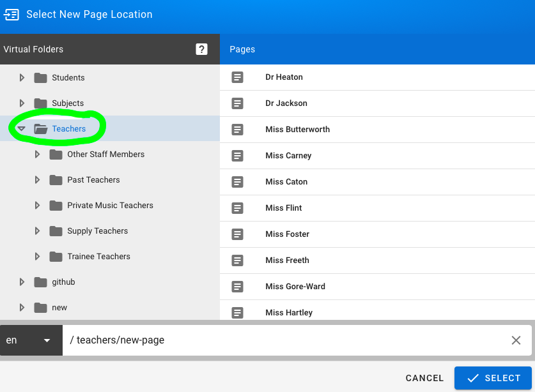Screen dimensions: 535x392
Task: Click the page icon beside Dr Heaton
Action: click(x=238, y=77)
